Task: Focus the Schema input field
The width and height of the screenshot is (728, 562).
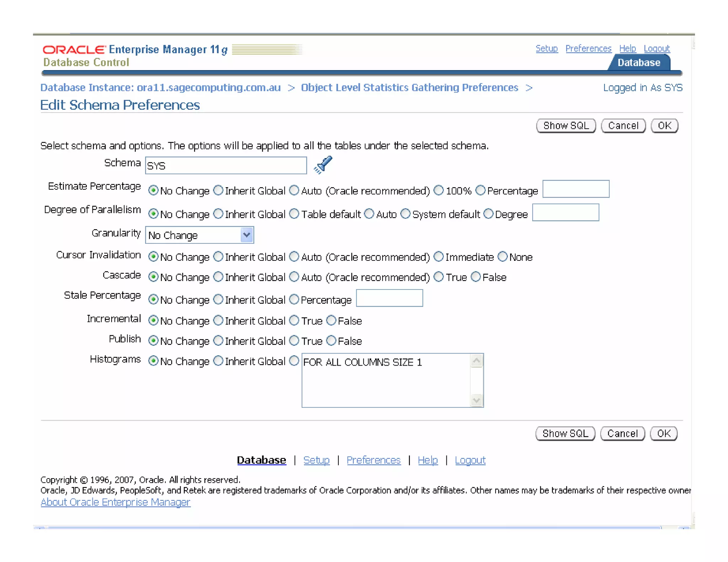Action: (x=226, y=166)
